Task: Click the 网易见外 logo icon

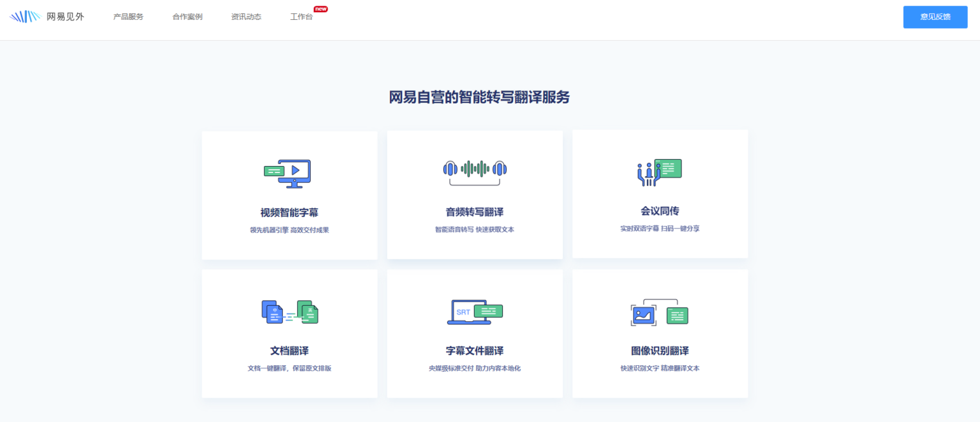Action: [25, 15]
